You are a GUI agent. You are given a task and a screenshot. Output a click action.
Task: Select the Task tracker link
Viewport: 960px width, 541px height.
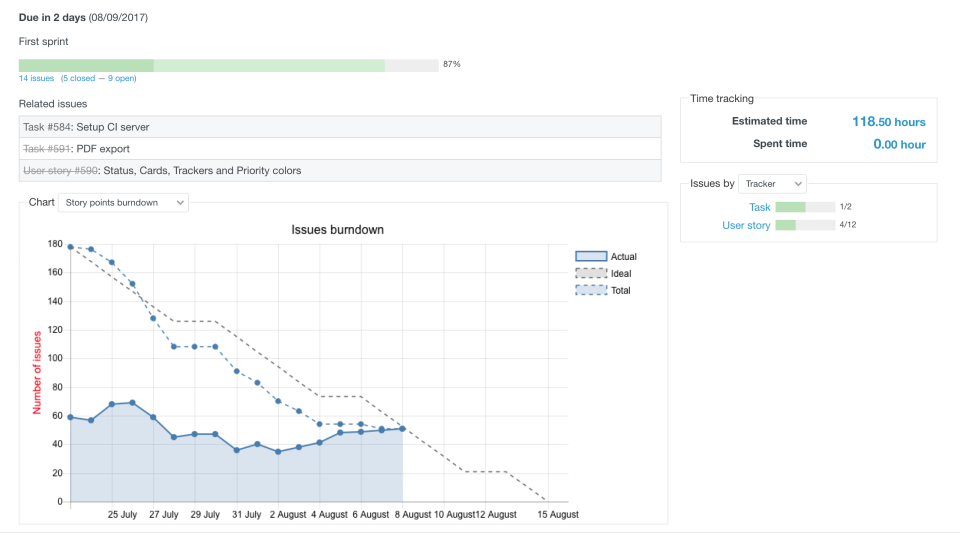coord(760,207)
